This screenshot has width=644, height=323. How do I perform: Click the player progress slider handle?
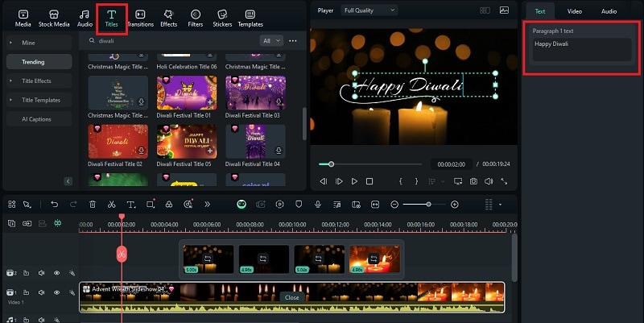[331, 164]
